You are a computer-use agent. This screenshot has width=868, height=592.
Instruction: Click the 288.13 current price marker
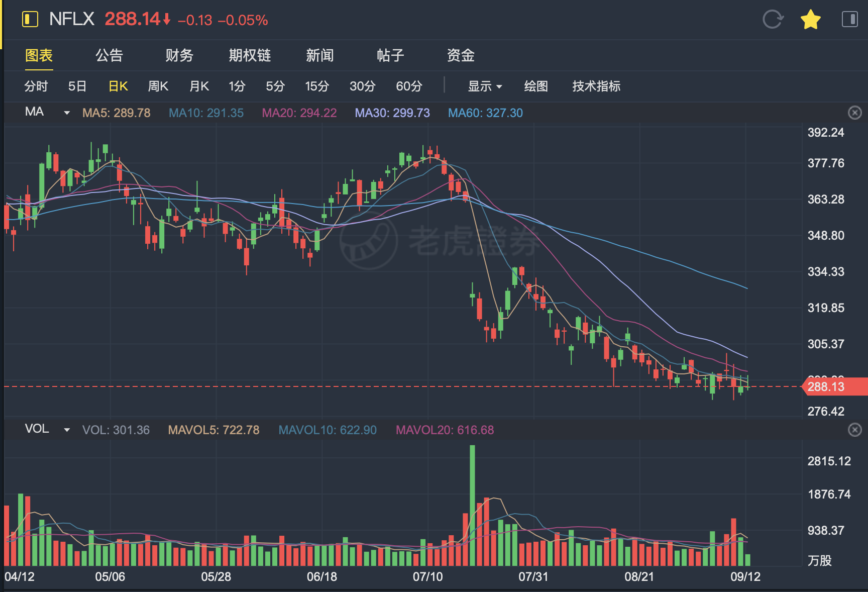coord(834,386)
